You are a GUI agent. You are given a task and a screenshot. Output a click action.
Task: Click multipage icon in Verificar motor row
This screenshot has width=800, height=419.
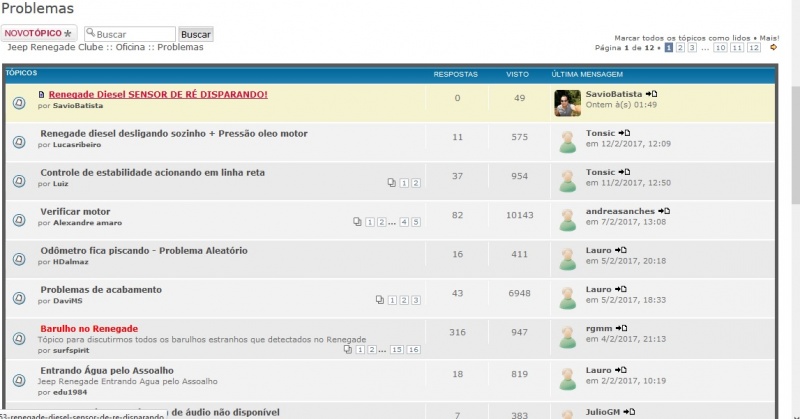pos(357,221)
